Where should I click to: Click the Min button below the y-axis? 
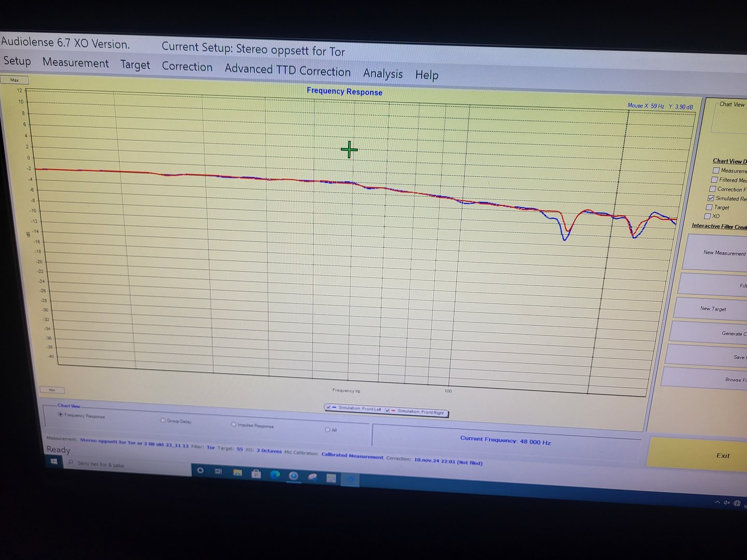tap(52, 390)
